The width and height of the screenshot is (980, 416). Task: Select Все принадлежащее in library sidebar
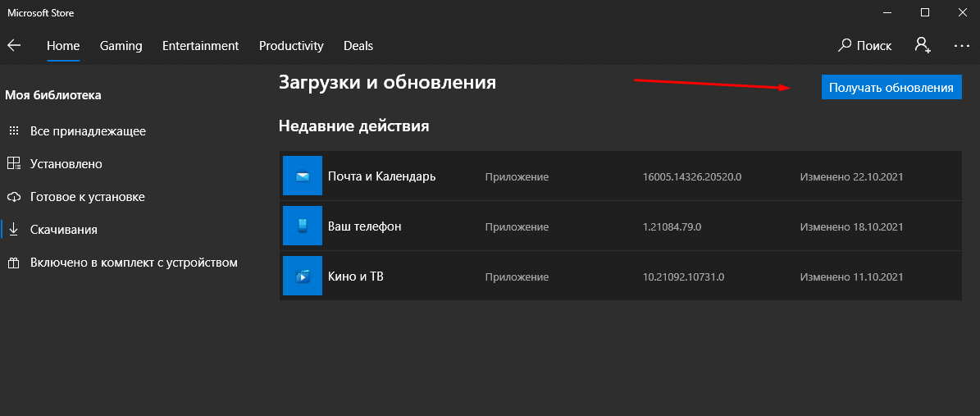pyautogui.click(x=88, y=131)
